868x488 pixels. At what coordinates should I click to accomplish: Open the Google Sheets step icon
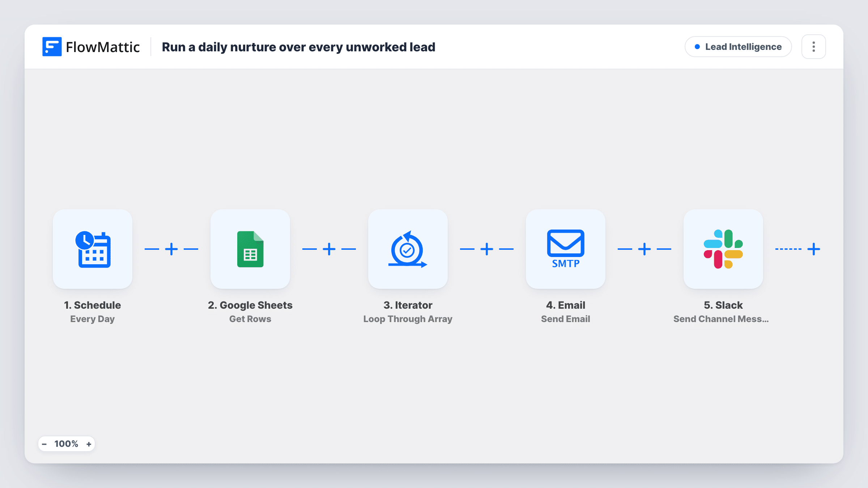(250, 249)
